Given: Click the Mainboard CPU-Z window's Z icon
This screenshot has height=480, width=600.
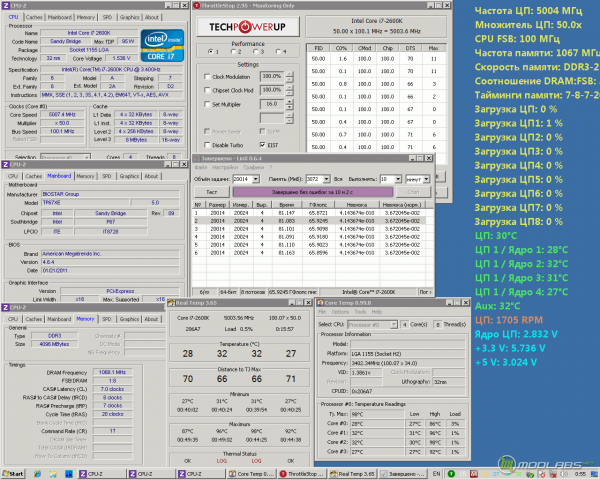Looking at the screenshot, I should pos(5,165).
